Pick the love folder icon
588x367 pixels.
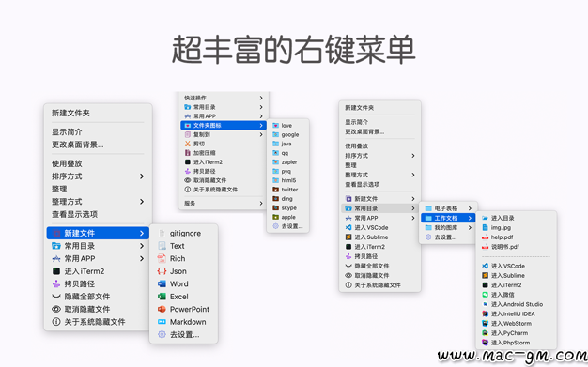[x=275, y=126]
